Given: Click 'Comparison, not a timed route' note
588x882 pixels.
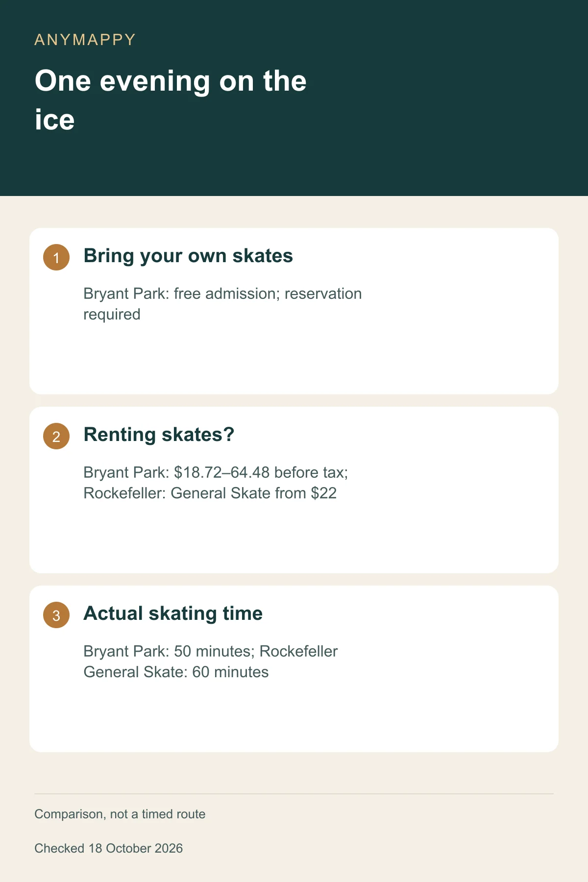Looking at the screenshot, I should point(120,814).
